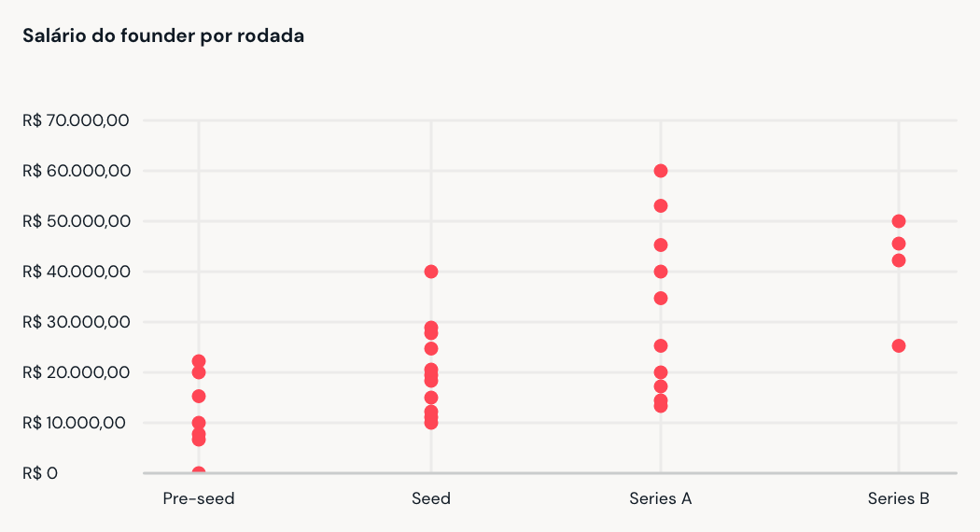
Task: Click the Series A data point at R$ 60.000,00
Action: click(x=661, y=171)
